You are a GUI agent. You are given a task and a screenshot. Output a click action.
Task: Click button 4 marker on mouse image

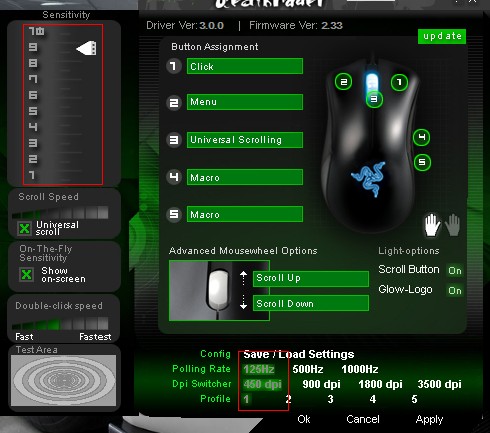[421, 138]
